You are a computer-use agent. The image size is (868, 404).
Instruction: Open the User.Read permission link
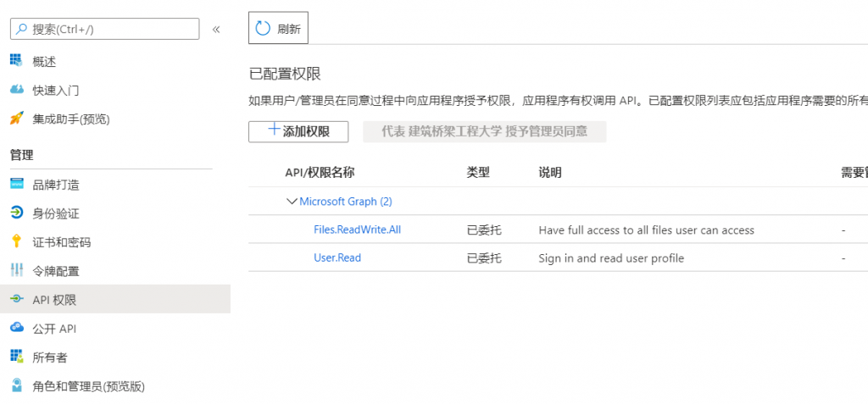tap(337, 257)
